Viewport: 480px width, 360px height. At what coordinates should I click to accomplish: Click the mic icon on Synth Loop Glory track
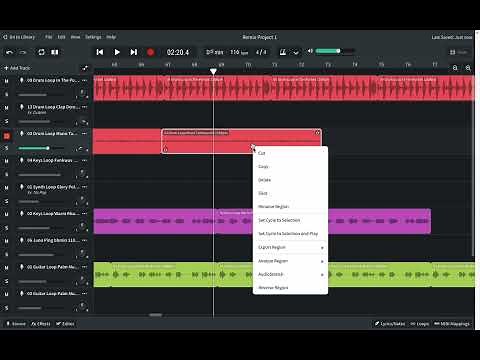tap(22, 187)
